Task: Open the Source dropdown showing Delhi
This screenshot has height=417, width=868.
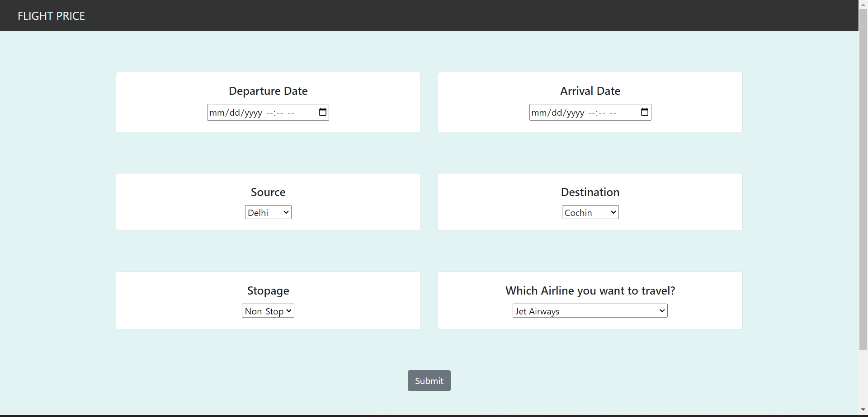Action: pos(268,212)
